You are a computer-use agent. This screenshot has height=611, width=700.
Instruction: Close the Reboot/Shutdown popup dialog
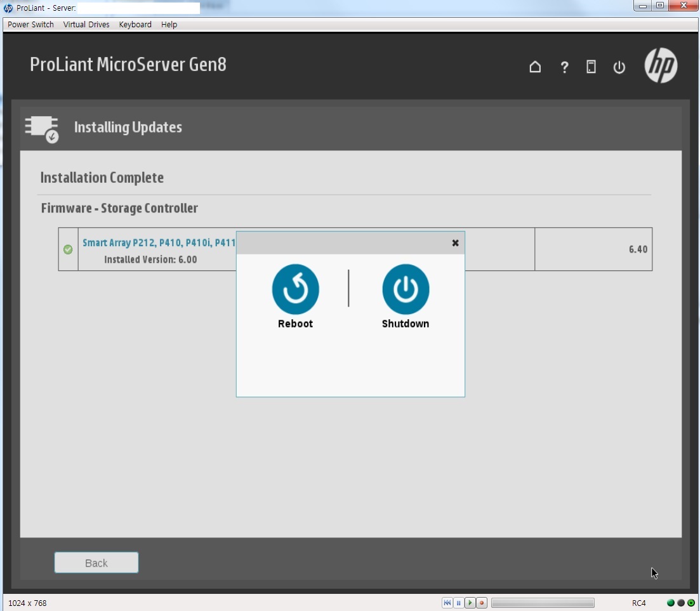coord(456,243)
